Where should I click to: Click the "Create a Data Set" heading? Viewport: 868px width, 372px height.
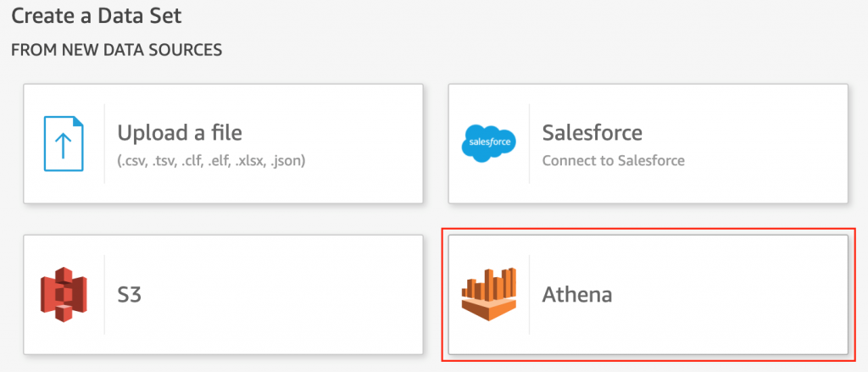(x=97, y=15)
